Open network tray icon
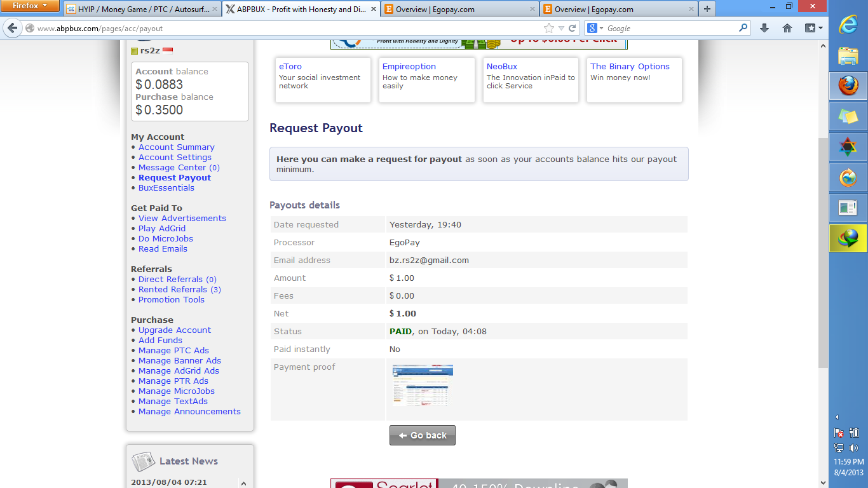Viewport: 868px width, 488px height. [839, 448]
